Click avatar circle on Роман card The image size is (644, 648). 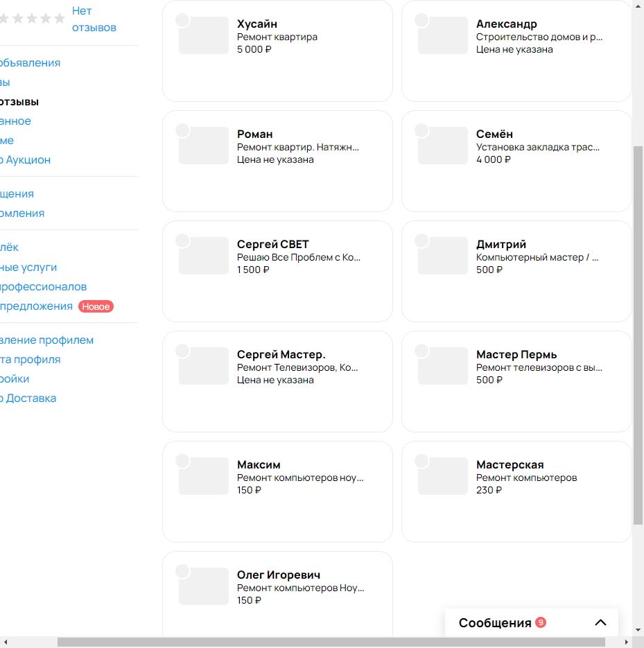182,130
